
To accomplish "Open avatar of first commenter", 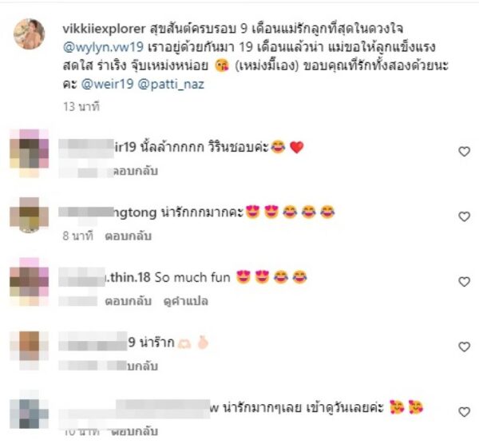I will pos(30,153).
